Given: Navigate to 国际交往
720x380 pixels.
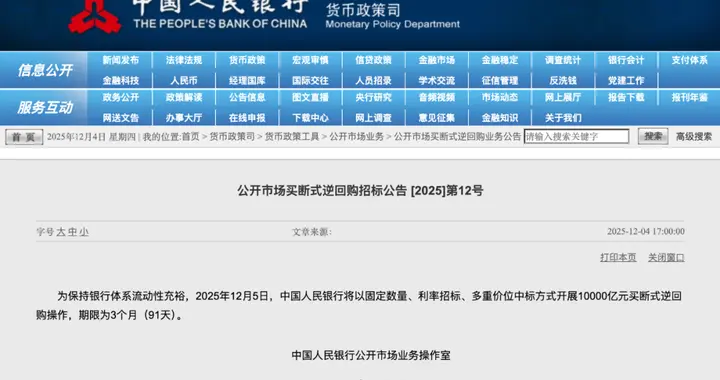Looking at the screenshot, I should tap(310, 80).
